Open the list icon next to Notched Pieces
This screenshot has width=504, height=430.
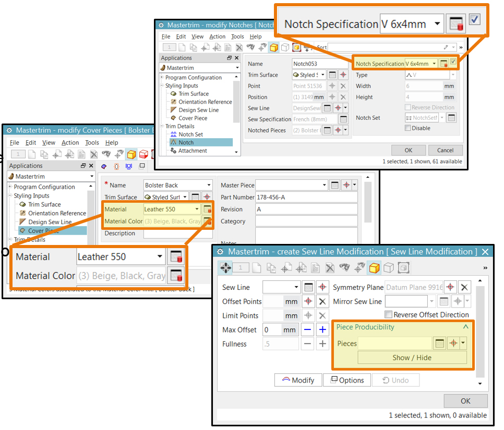(327, 130)
